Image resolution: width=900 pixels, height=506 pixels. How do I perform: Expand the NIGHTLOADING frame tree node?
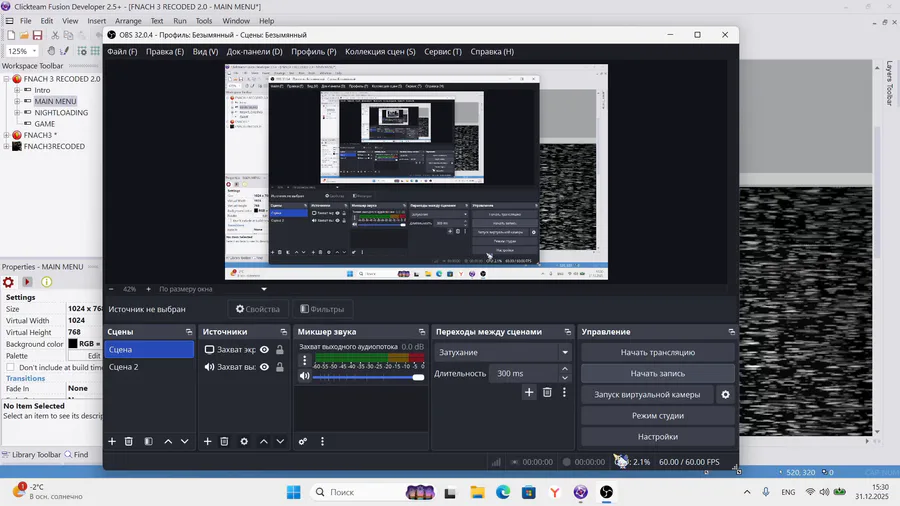click(x=17, y=112)
